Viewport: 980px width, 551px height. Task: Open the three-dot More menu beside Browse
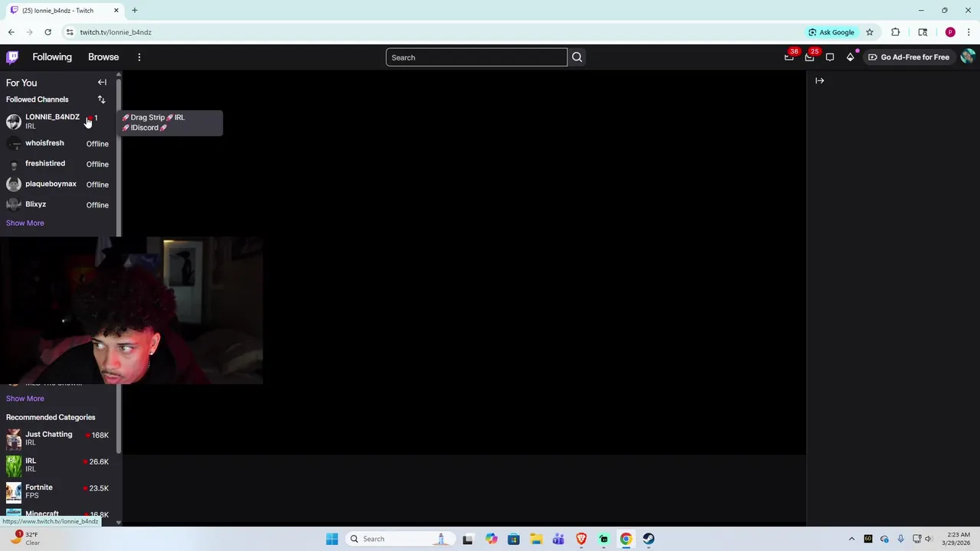139,57
